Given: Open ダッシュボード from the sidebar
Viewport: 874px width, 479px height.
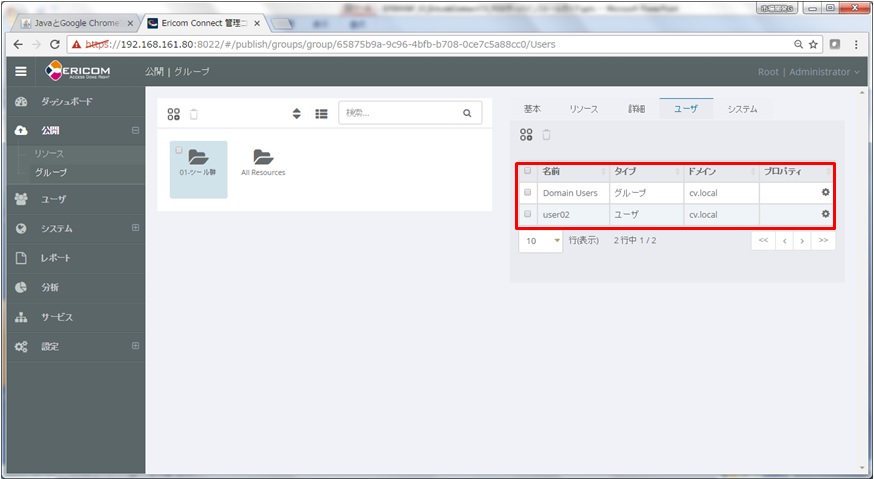Looking at the screenshot, I should pos(66,102).
